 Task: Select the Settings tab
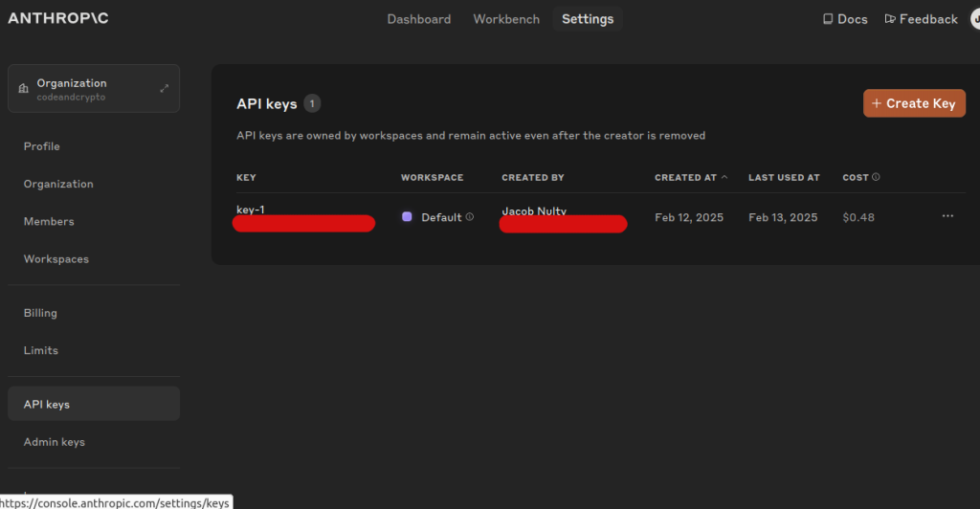coord(588,19)
